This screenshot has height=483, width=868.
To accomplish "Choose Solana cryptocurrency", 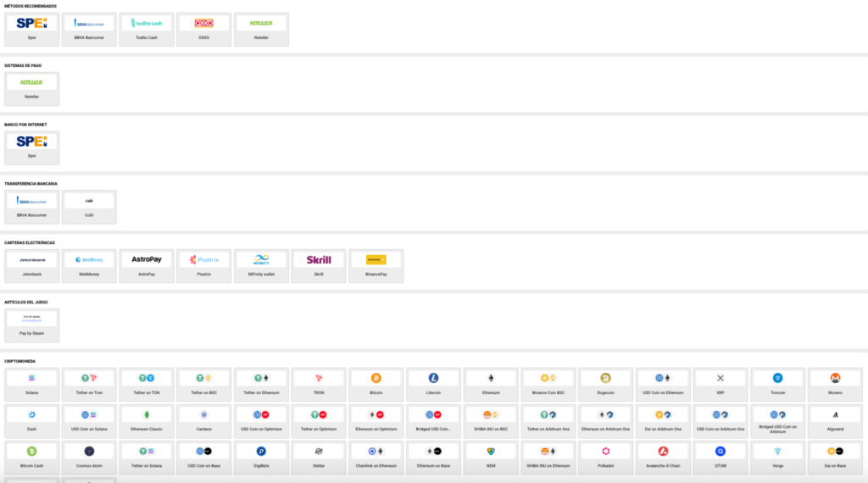I will click(31, 385).
